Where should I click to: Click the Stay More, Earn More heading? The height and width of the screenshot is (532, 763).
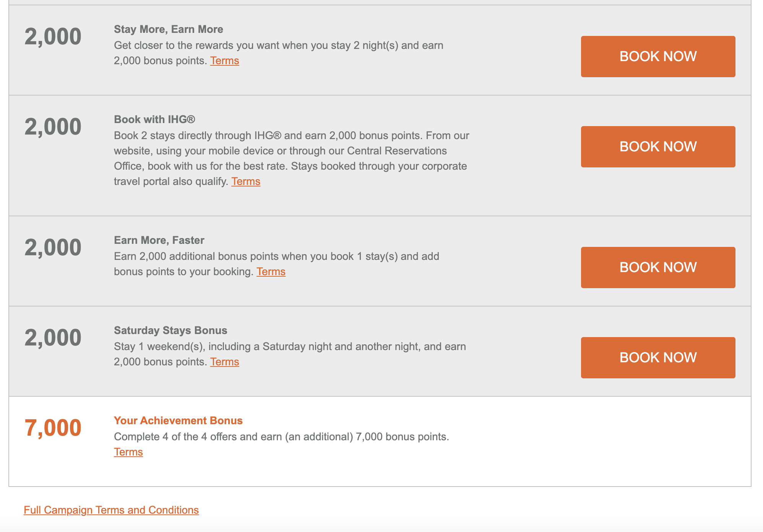pyautogui.click(x=168, y=29)
